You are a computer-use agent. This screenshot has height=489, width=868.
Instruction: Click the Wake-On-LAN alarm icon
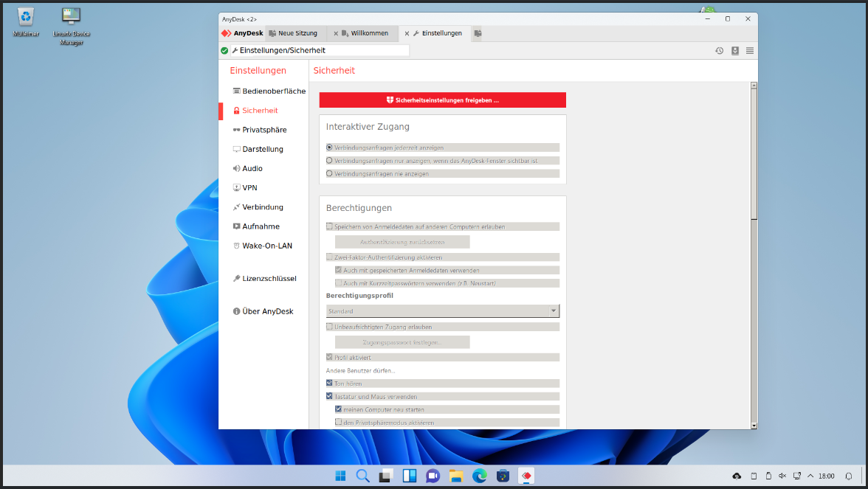236,246
